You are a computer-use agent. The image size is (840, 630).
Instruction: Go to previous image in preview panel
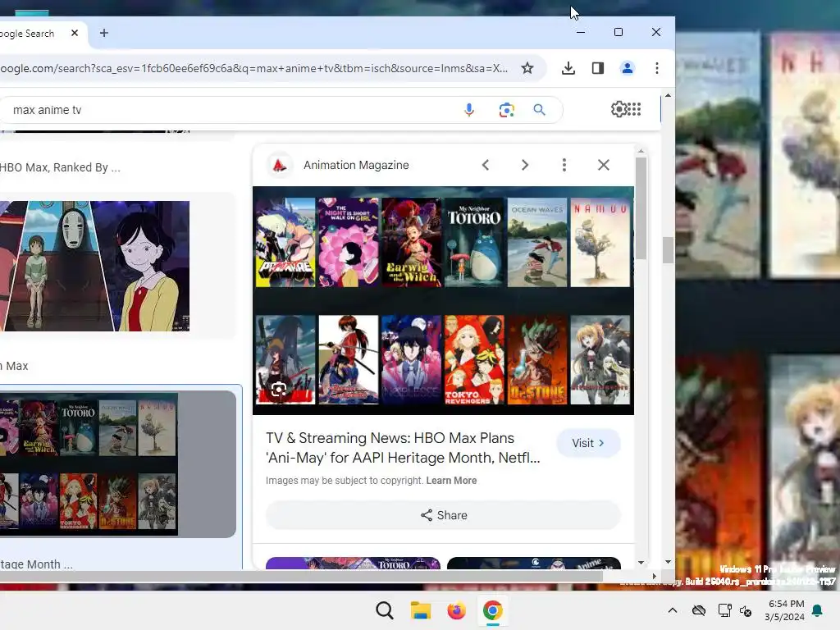point(486,165)
